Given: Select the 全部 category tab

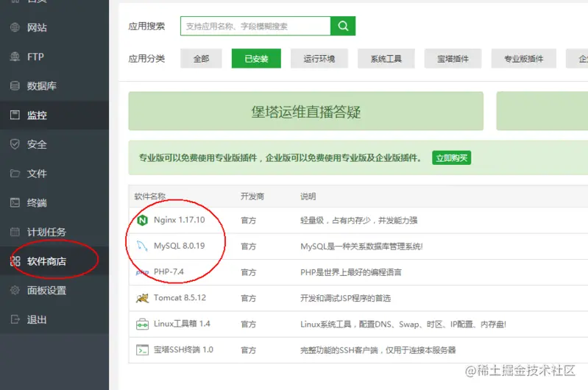Looking at the screenshot, I should point(201,59).
